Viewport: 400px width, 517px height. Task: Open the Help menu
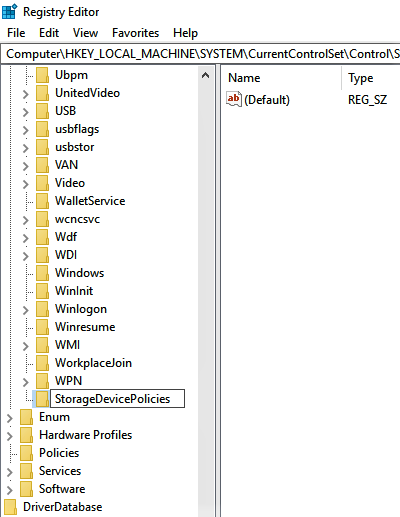(x=185, y=33)
